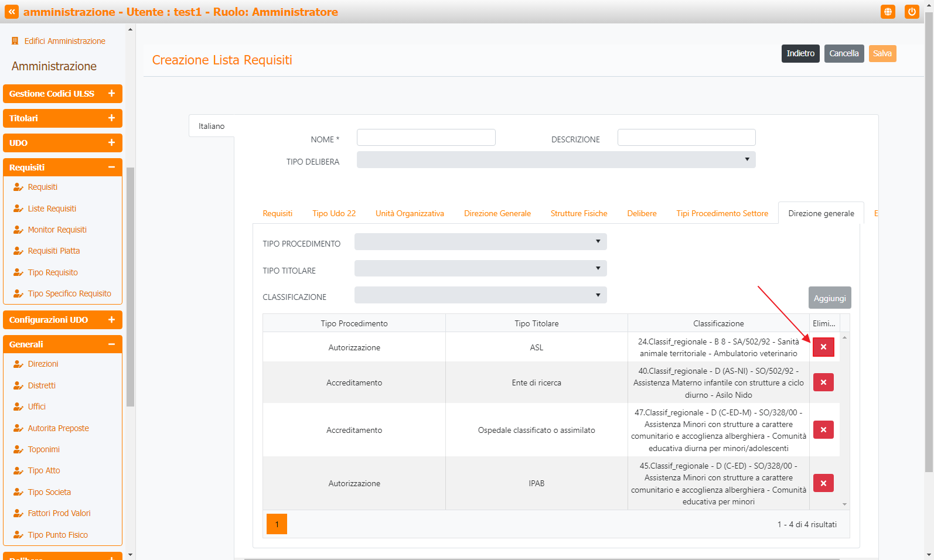The height and width of the screenshot is (560, 934).
Task: Click the Aggiungi button
Action: click(830, 298)
